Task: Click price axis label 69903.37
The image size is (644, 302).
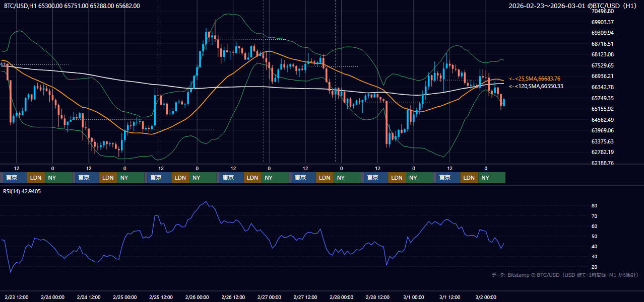Action: pyautogui.click(x=602, y=22)
